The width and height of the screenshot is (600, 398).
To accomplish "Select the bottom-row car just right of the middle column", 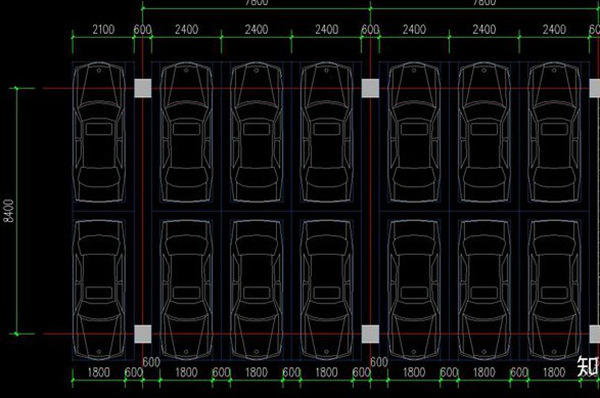I will [414, 290].
